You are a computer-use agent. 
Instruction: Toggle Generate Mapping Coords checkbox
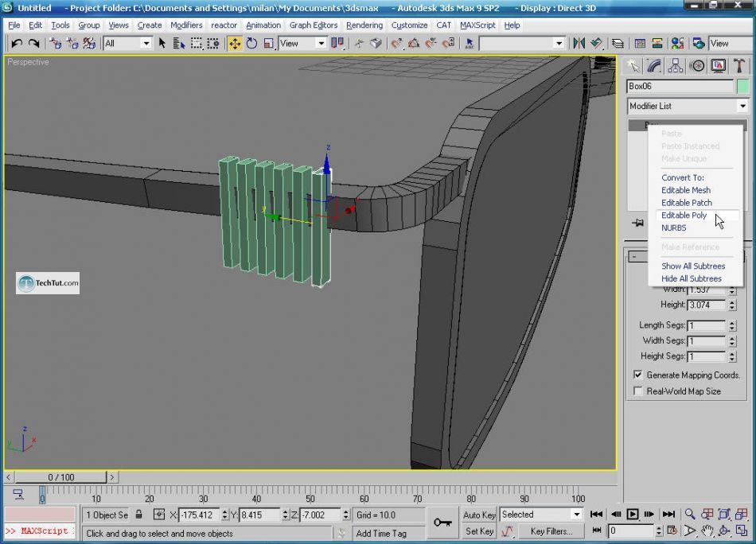638,375
